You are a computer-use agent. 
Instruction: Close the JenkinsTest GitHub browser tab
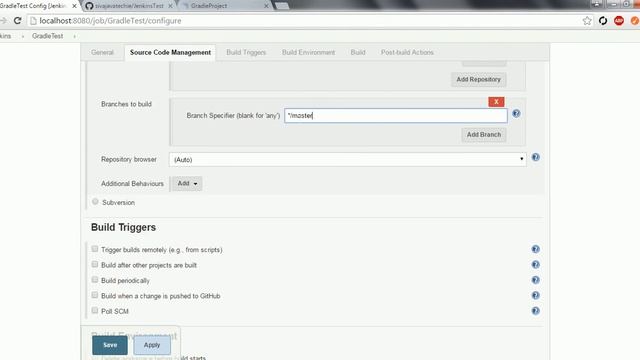point(171,6)
